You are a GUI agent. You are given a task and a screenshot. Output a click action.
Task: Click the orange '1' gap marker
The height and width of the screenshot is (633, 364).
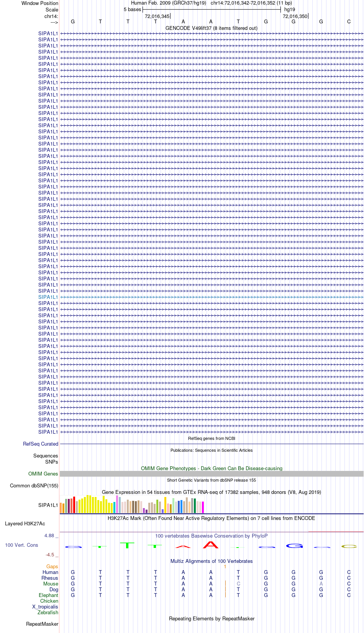225,566
